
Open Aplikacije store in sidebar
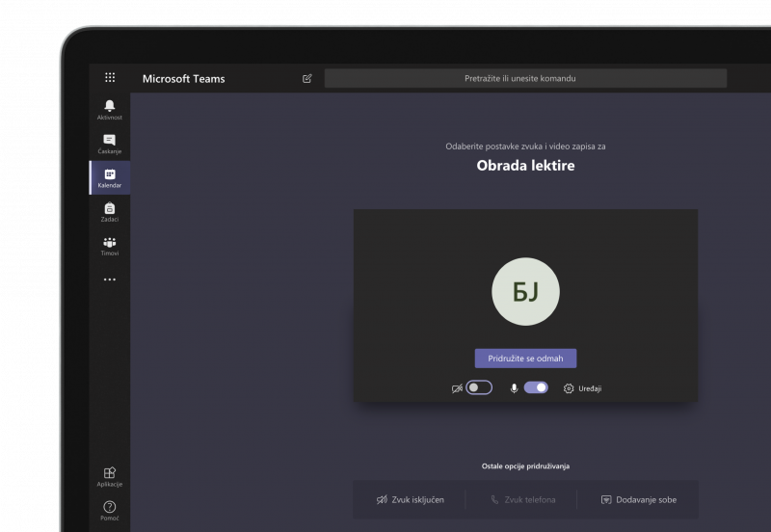point(110,477)
